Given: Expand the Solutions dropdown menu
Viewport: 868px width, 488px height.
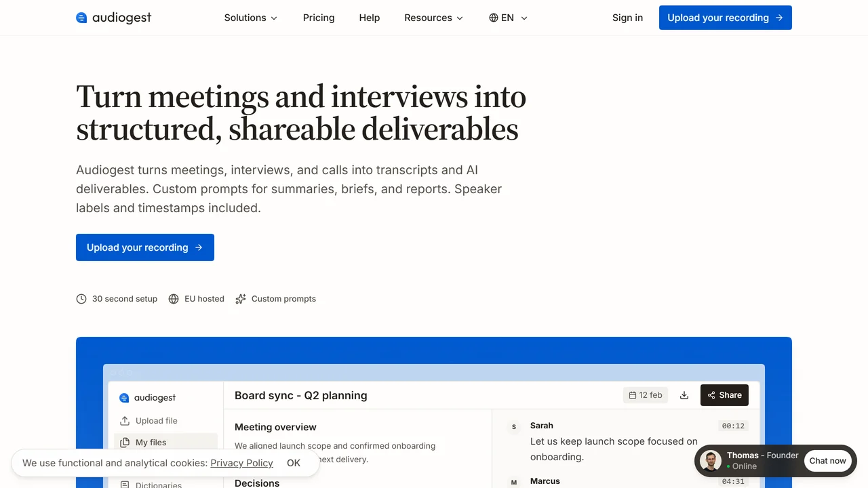Looking at the screenshot, I should point(251,18).
